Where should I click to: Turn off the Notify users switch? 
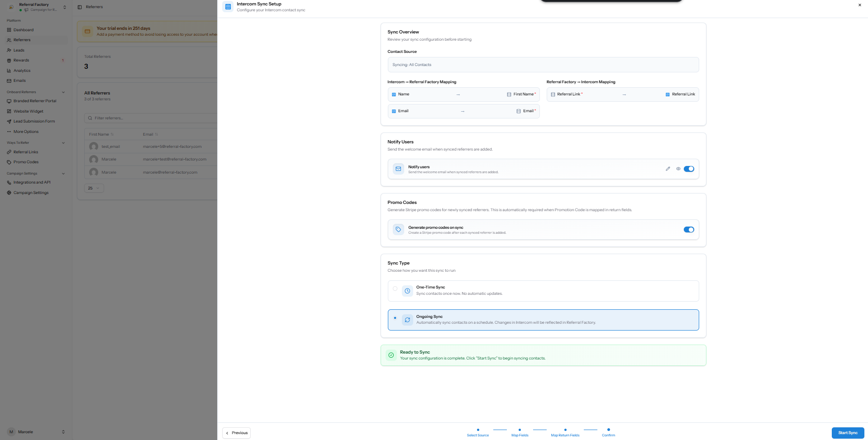[x=689, y=169]
